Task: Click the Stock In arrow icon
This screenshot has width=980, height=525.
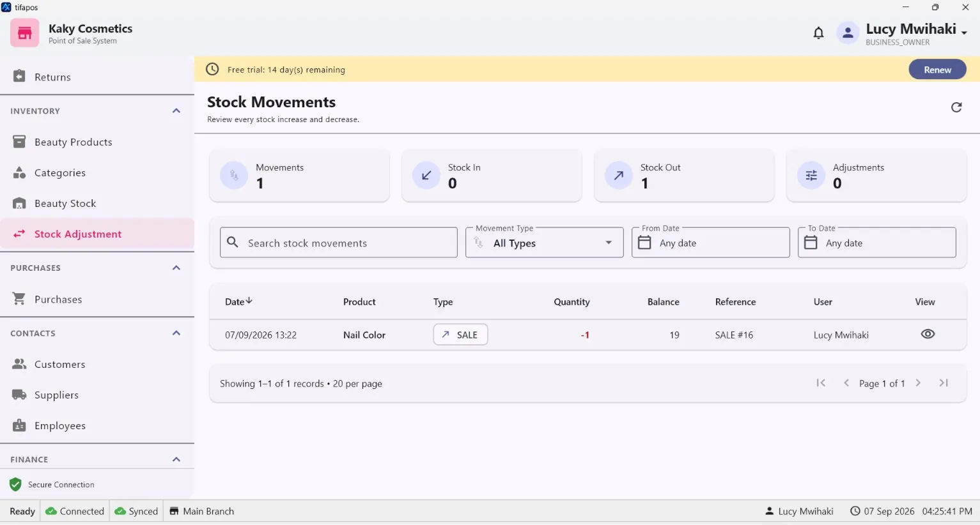Action: (426, 175)
